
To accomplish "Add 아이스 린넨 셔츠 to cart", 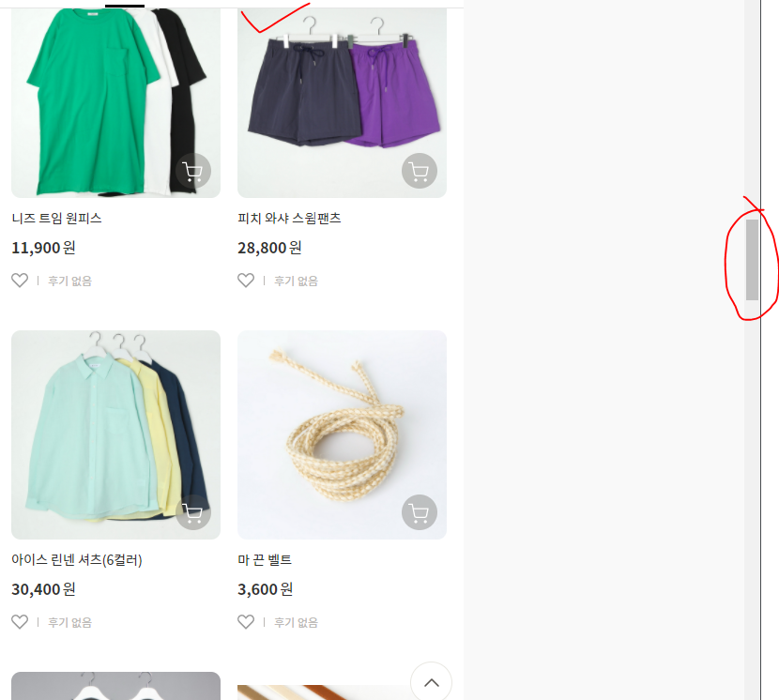I will (193, 512).
